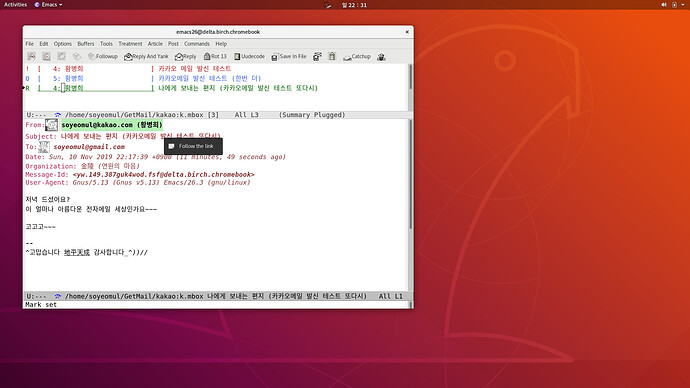The height and width of the screenshot is (388, 690).
Task: Open the system menu arrow in top bar
Action: [683, 4]
